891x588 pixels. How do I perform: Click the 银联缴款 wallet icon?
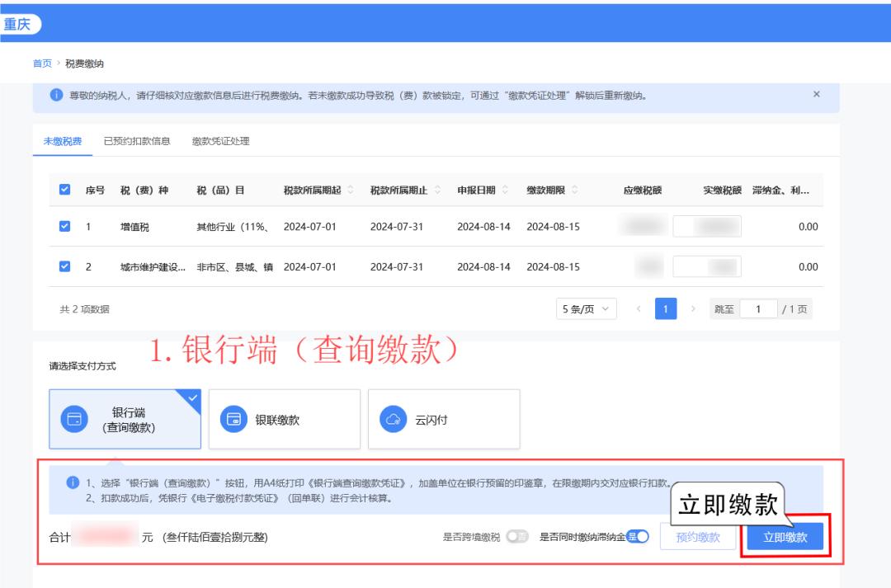click(x=233, y=419)
